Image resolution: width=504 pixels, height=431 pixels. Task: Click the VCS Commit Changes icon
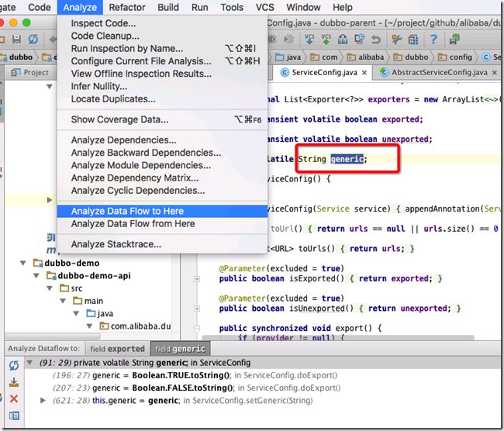326,40
